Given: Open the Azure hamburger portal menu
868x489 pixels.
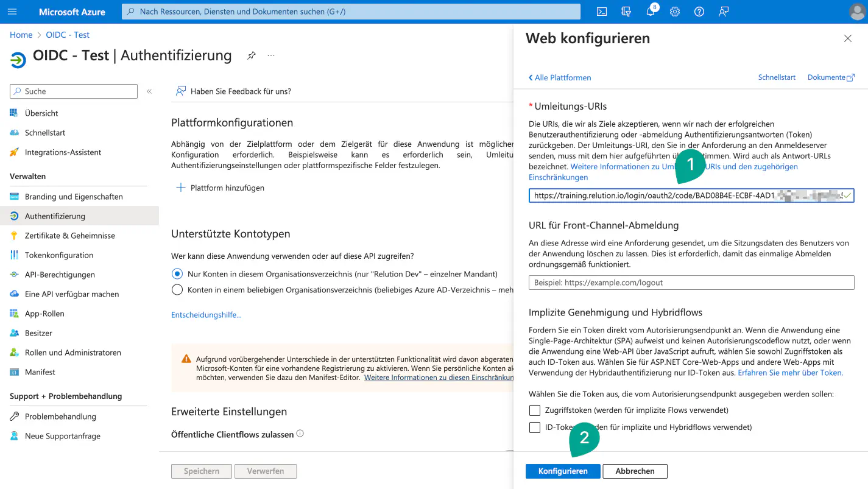Looking at the screenshot, I should 12,12.
